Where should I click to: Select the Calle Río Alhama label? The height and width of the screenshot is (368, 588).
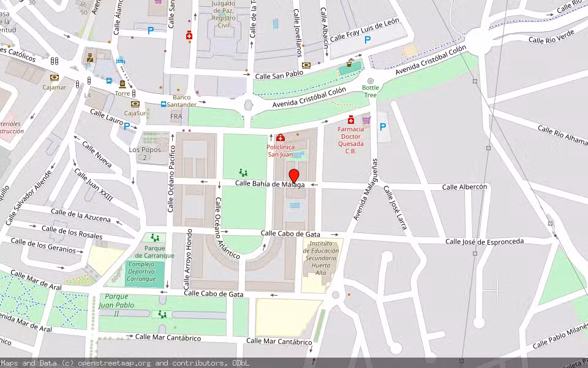click(562, 135)
